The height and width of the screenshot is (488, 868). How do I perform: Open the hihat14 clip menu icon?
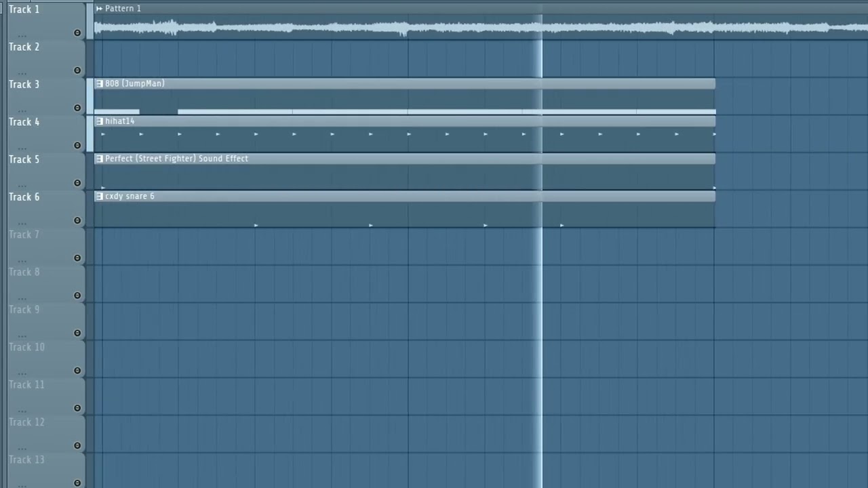click(99, 121)
